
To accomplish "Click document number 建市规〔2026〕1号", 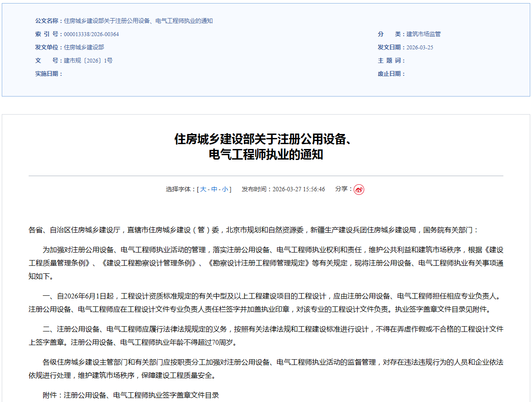I will click(x=88, y=61).
